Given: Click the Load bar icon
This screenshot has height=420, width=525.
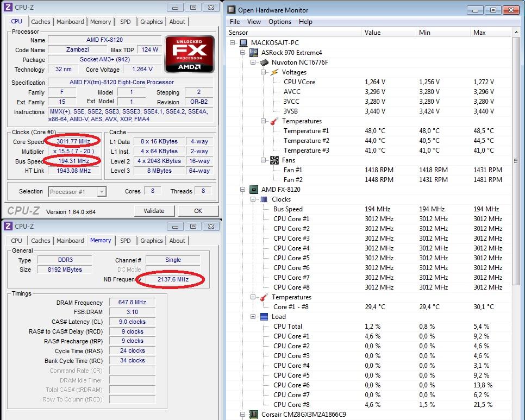Looking at the screenshot, I should tap(264, 317).
